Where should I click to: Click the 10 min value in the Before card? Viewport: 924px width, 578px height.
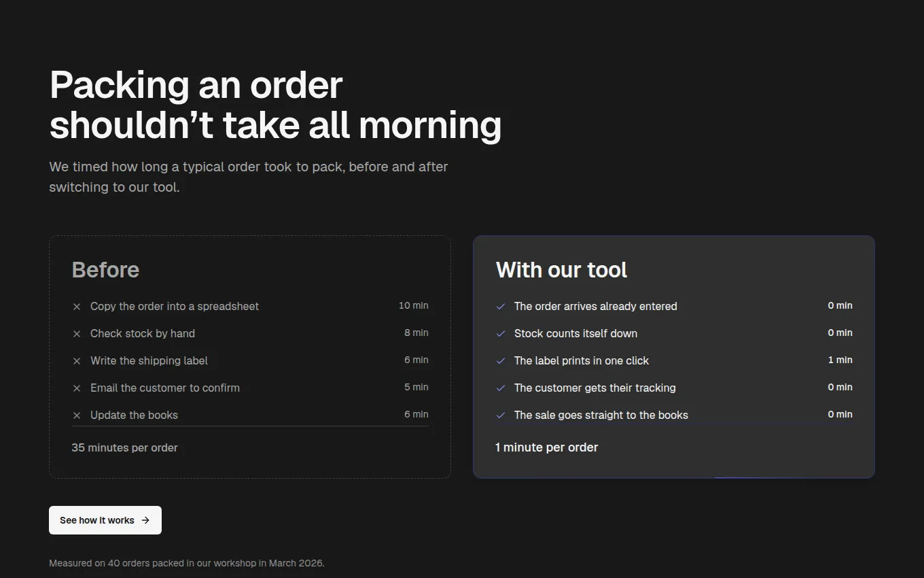[414, 305]
